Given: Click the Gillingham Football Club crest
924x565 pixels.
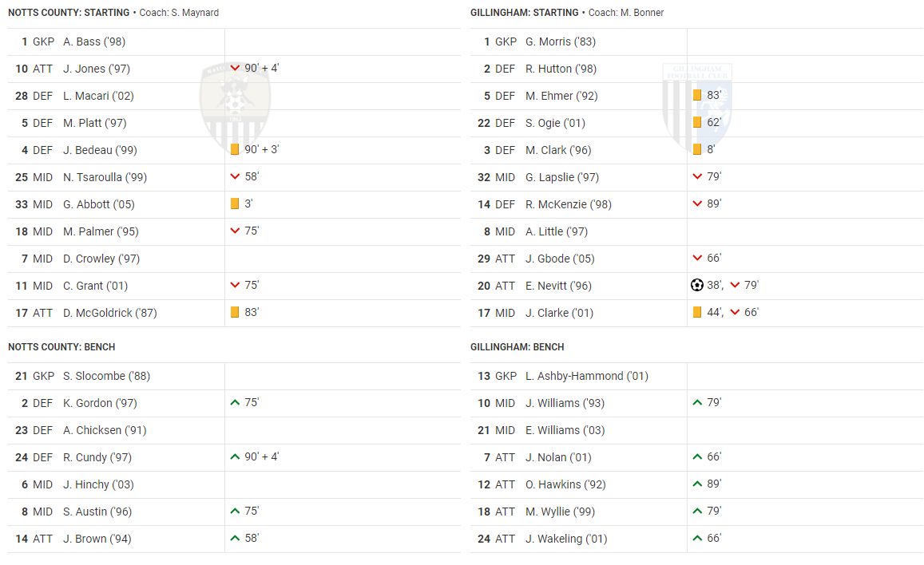Looking at the screenshot, I should point(696,105).
